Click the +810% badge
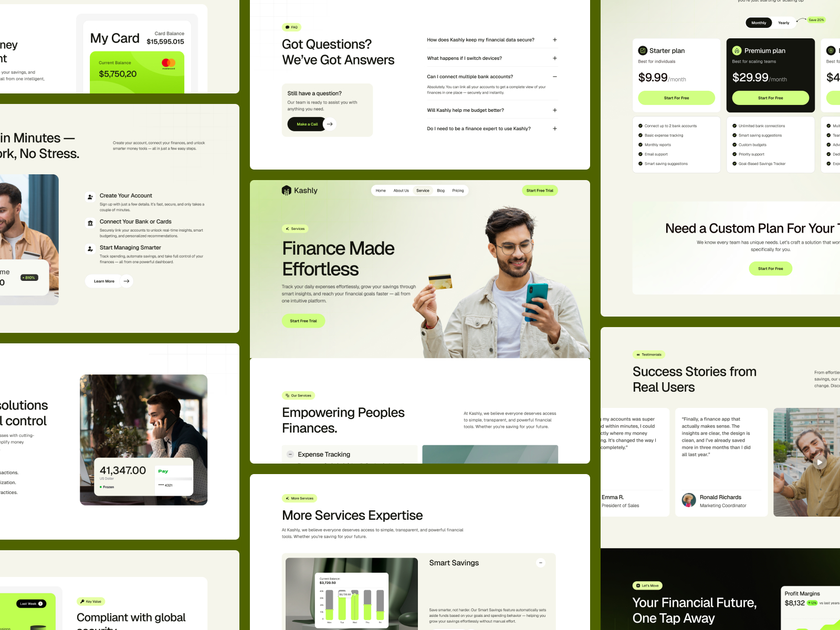840x630 pixels. [x=29, y=278]
